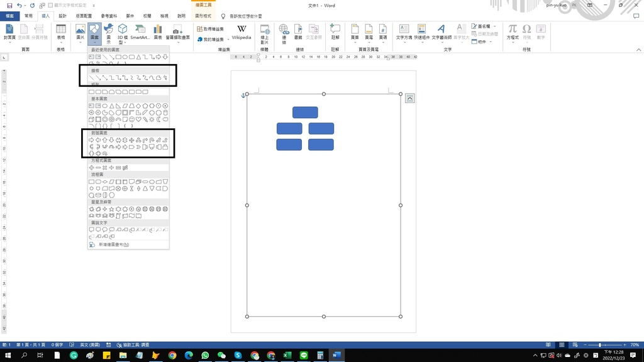Select the down block arrow shape
The image size is (644, 362).
tap(111, 140)
